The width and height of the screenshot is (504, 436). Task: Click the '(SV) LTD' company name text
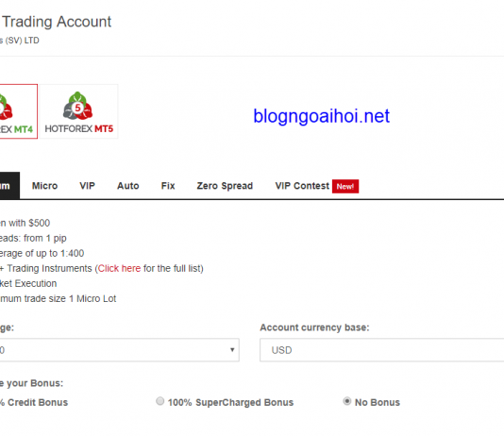pos(22,41)
